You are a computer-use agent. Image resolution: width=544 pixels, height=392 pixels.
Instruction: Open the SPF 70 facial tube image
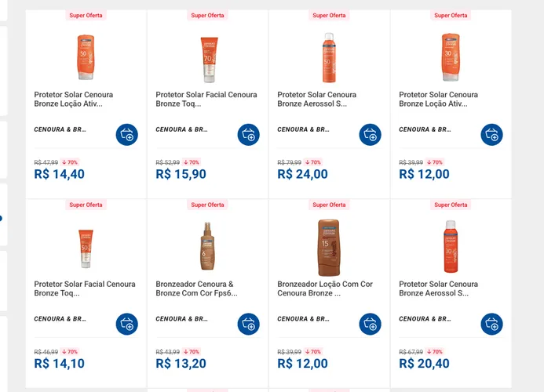pyautogui.click(x=209, y=60)
